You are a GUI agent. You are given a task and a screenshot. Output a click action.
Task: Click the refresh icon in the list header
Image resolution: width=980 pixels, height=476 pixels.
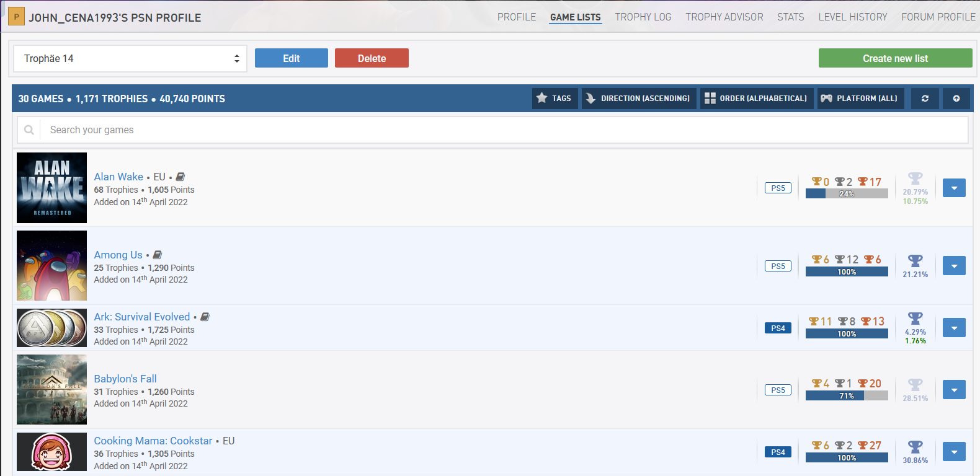(925, 99)
